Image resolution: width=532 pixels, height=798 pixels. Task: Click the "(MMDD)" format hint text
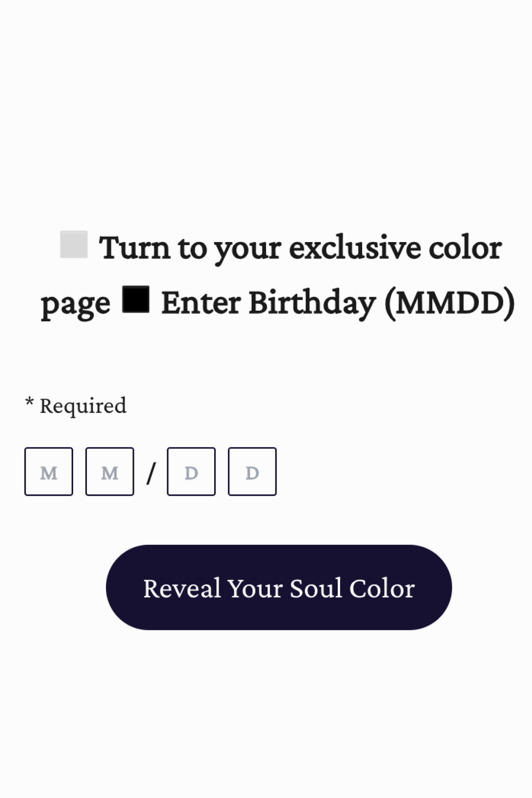(450, 303)
